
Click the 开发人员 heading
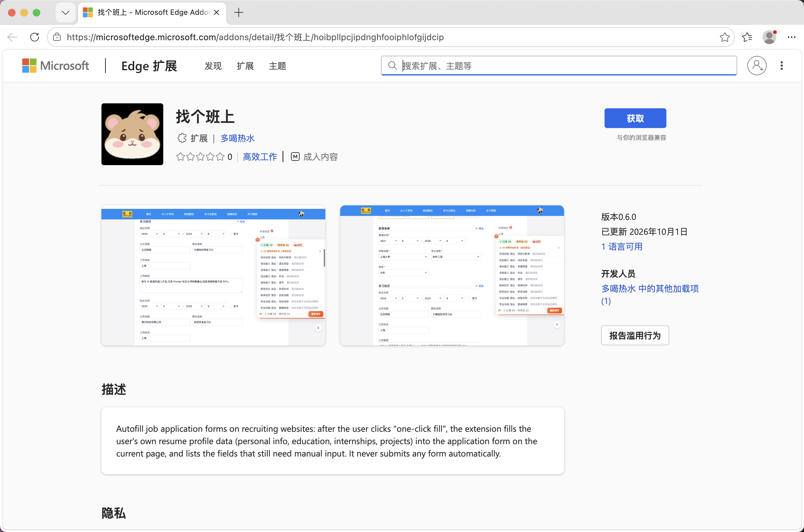[x=618, y=274]
